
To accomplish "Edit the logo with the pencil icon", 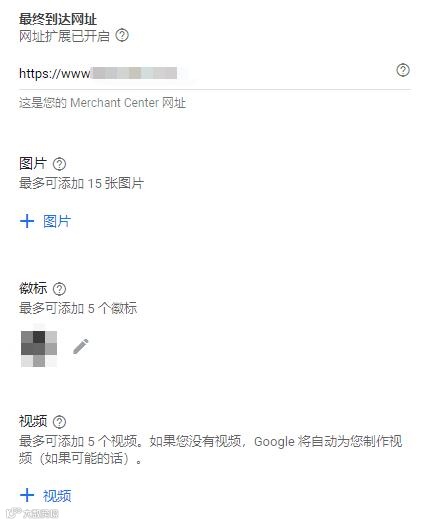I will tap(81, 346).
